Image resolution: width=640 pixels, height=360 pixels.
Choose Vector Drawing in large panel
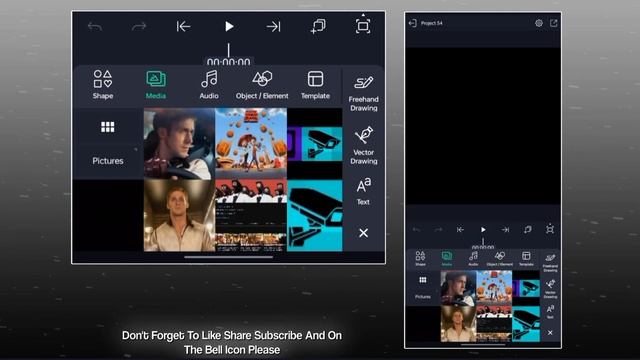click(x=363, y=146)
